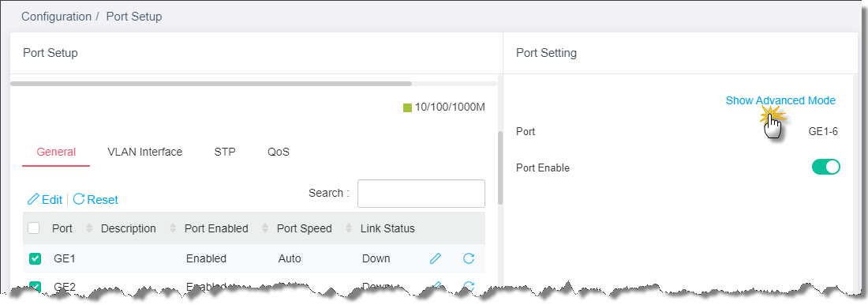Click the green 10/100/1000M legend square
This screenshot has width=868, height=305.
point(407,107)
